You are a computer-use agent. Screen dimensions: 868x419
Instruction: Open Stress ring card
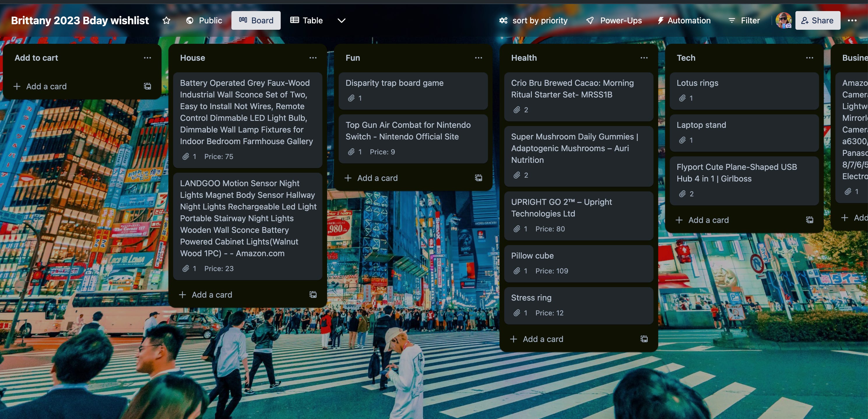[579, 306]
